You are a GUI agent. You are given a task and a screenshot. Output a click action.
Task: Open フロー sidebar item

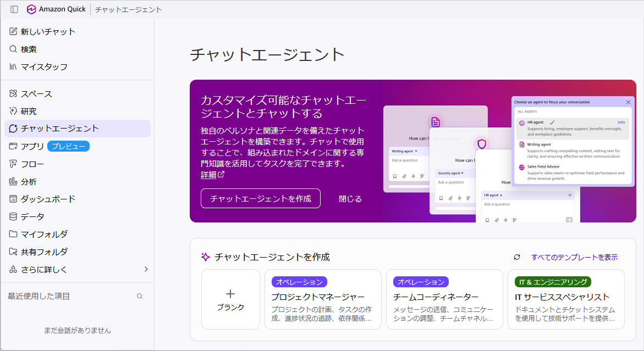point(78,164)
